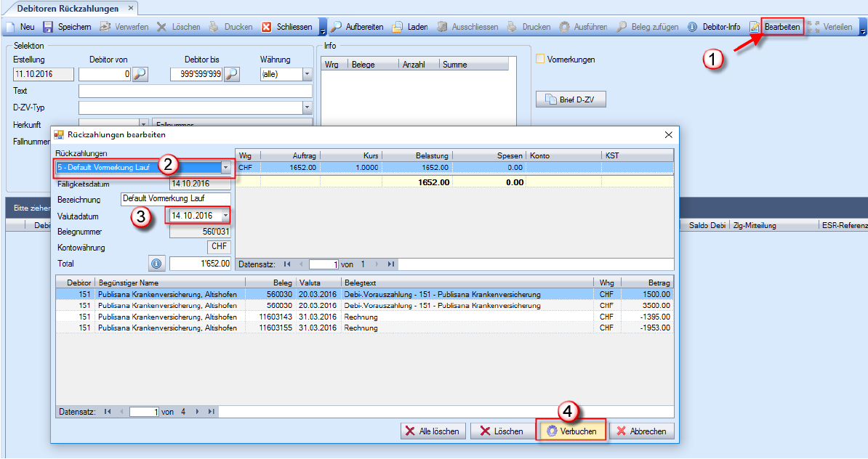Select the CHF 1652.00 Auftrag row
Viewport: 868px width, 459px height.
pos(454,167)
